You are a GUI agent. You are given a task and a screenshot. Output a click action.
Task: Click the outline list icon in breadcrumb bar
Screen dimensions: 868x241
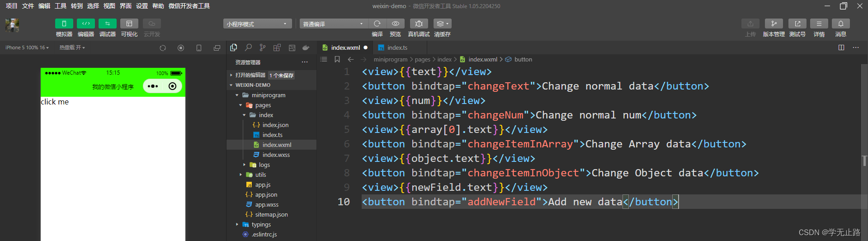point(324,59)
